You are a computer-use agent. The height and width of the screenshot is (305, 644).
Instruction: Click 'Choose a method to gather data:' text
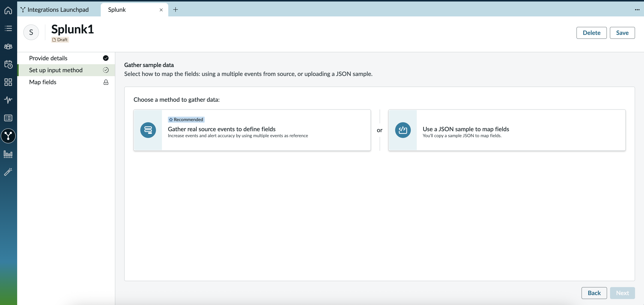point(176,99)
